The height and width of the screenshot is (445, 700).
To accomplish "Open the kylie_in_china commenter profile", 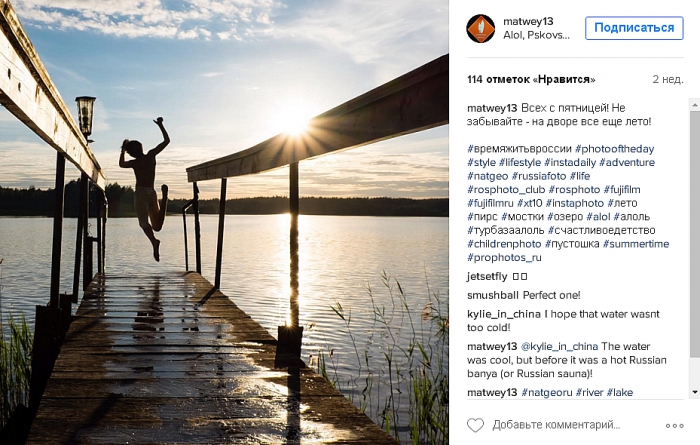I will pos(504,314).
